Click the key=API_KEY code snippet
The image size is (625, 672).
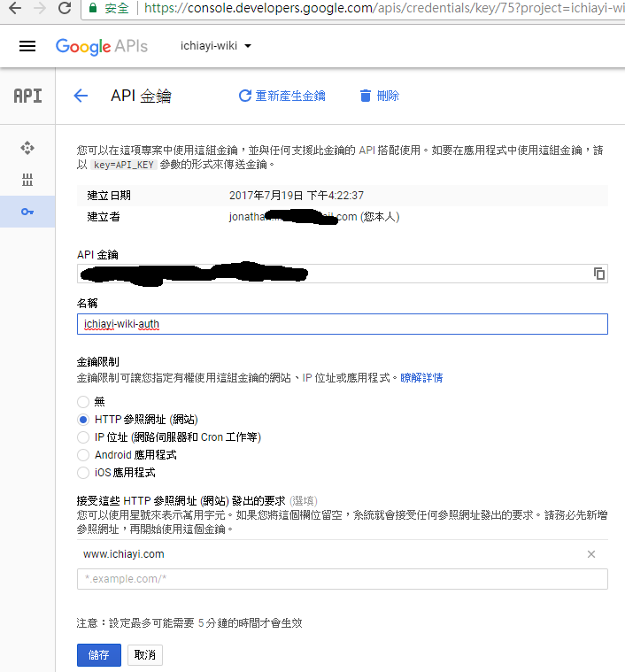pos(124,165)
